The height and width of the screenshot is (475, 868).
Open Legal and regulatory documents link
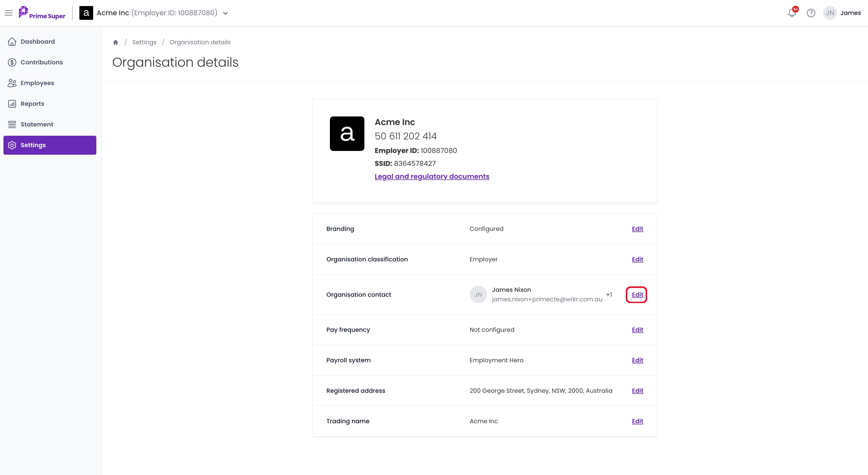[x=432, y=177]
